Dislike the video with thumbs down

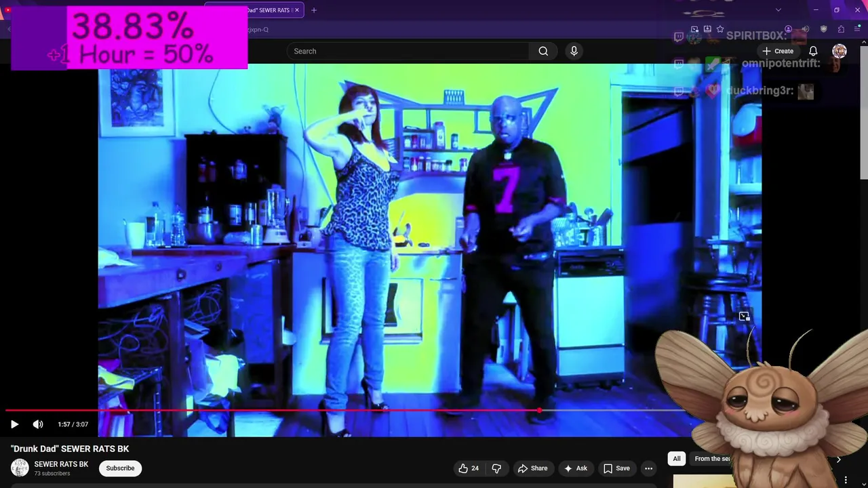click(496, 468)
